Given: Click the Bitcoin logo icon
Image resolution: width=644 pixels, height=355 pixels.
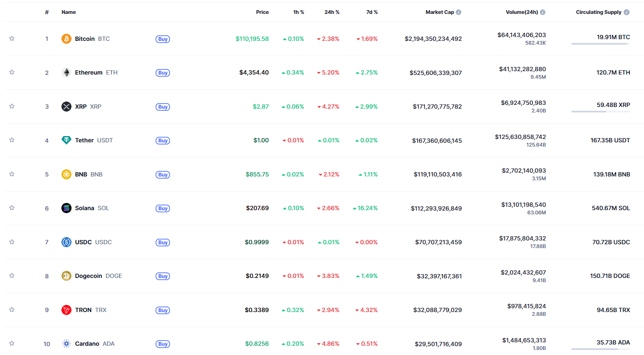Looking at the screenshot, I should 66,39.
